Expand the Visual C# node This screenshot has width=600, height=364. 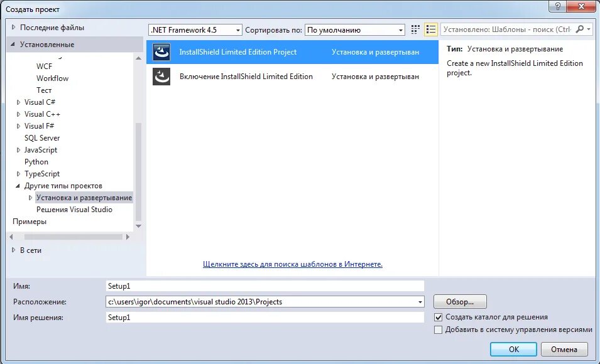(x=18, y=102)
